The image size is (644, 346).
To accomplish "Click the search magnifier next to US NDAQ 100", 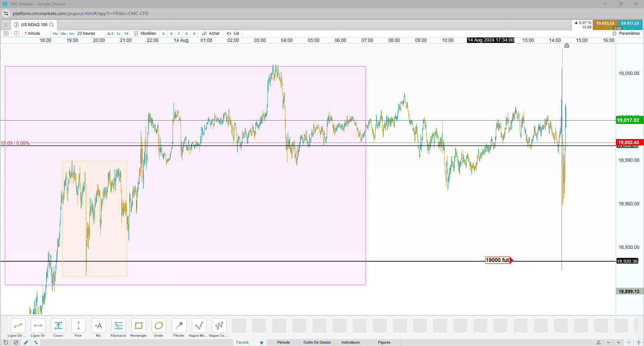I will click(x=52, y=25).
